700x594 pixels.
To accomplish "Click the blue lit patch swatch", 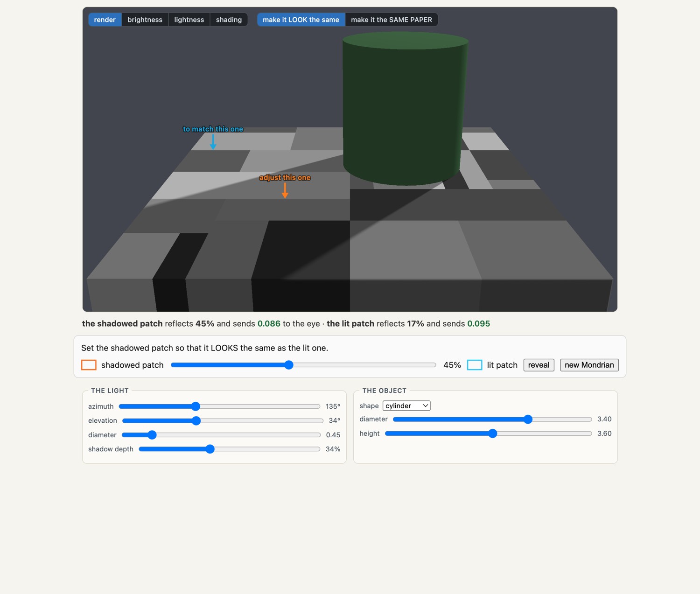I will [x=475, y=365].
